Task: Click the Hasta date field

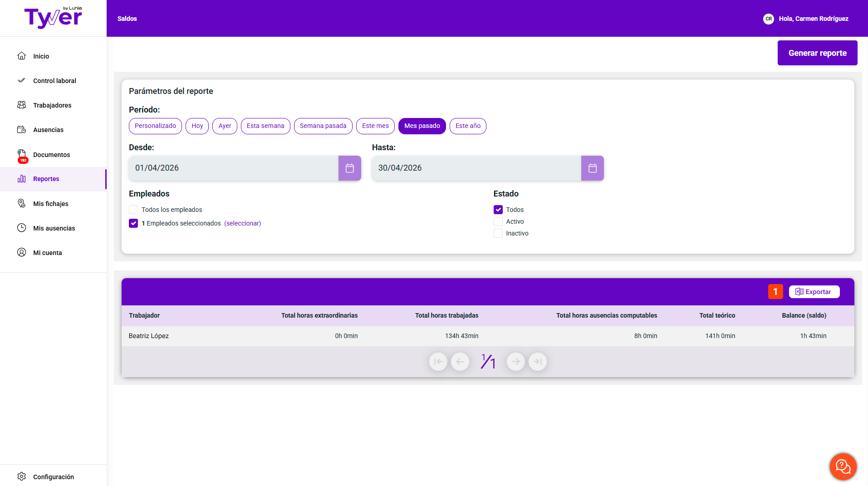Action: click(x=476, y=168)
